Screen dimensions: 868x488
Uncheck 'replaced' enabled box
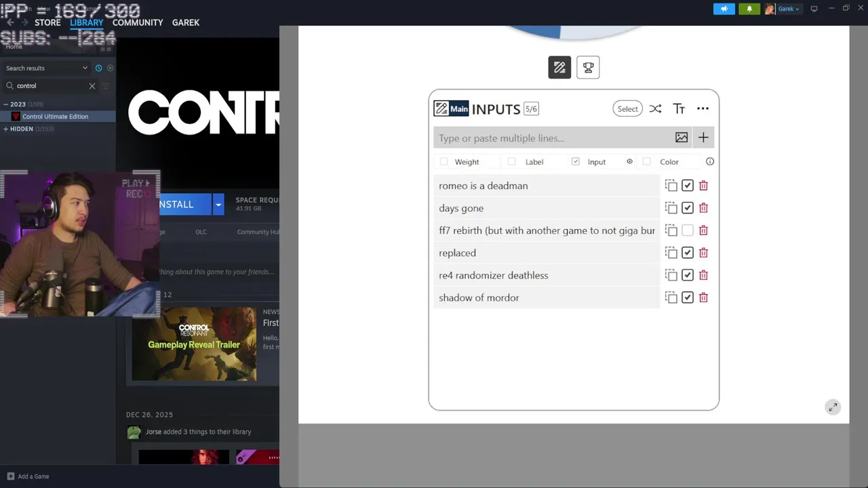point(688,253)
